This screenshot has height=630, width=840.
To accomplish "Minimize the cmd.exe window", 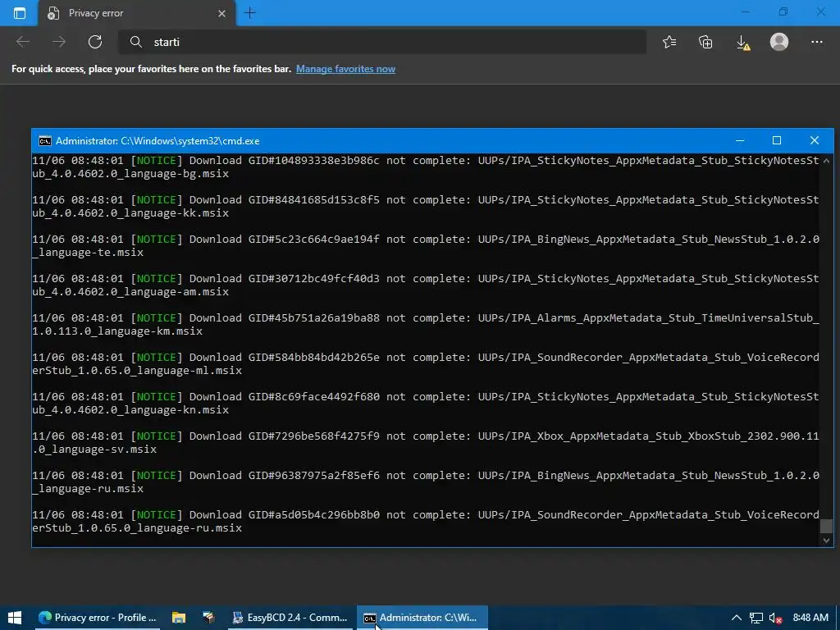I will tap(740, 140).
